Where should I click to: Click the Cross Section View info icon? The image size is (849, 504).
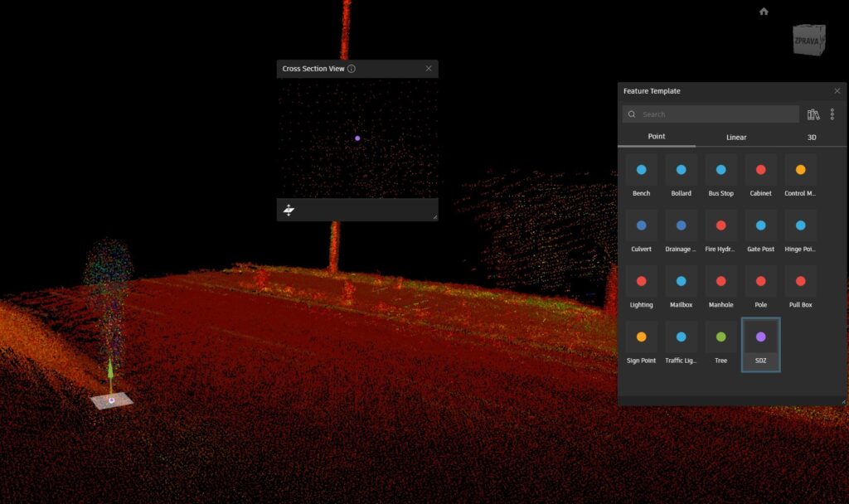click(x=352, y=69)
